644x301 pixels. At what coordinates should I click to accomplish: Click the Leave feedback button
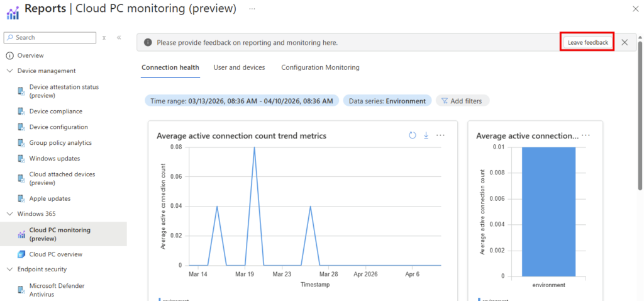[x=587, y=42]
